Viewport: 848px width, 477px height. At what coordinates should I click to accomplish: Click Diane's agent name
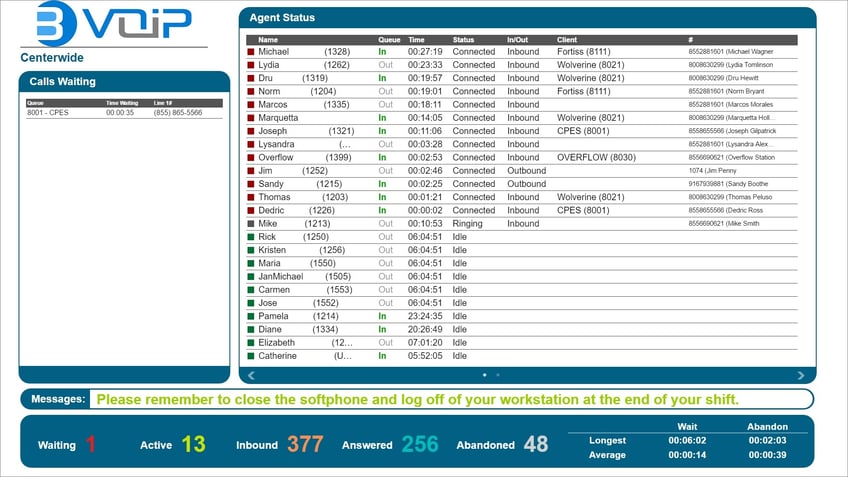tap(270, 330)
